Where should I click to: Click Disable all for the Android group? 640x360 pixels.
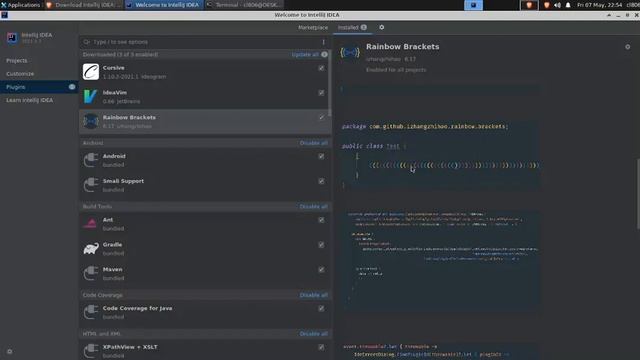[313, 143]
